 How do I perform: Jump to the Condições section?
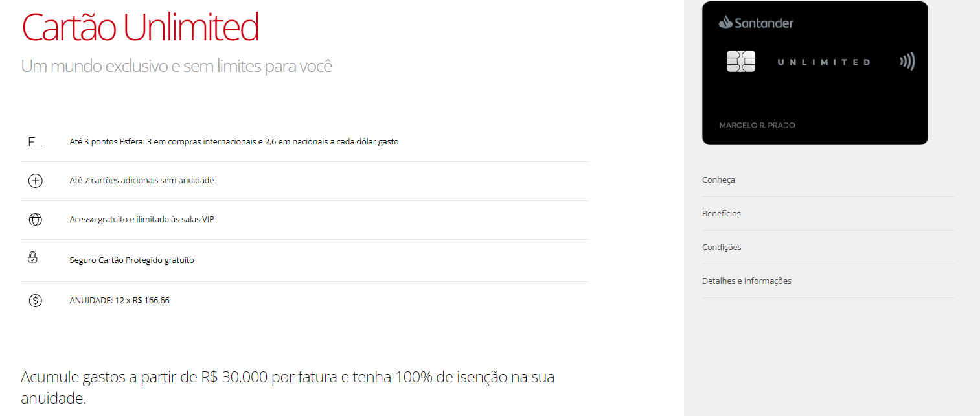[x=722, y=248]
